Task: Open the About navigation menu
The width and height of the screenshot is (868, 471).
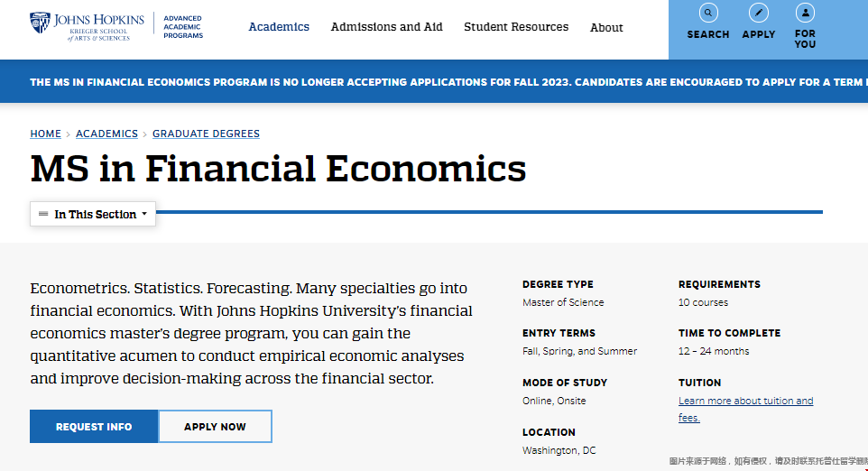Action: (606, 27)
